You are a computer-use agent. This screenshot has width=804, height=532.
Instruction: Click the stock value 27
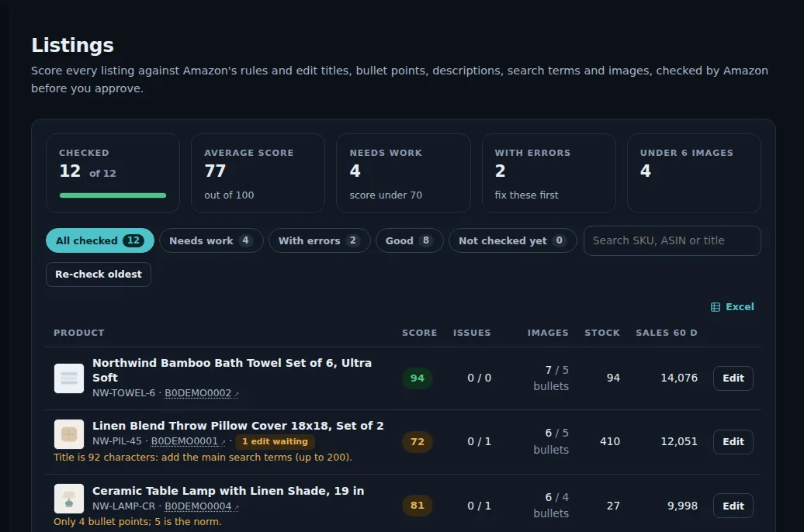[613, 506]
